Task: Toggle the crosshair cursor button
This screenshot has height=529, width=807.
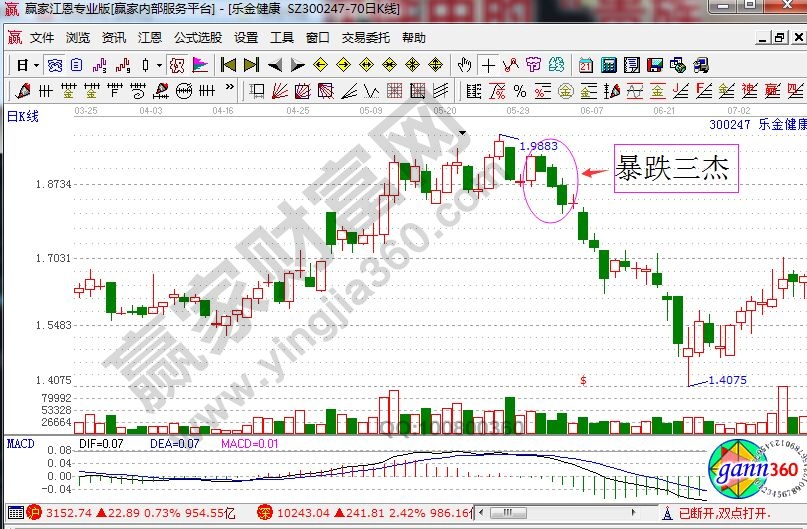Action: [x=487, y=65]
